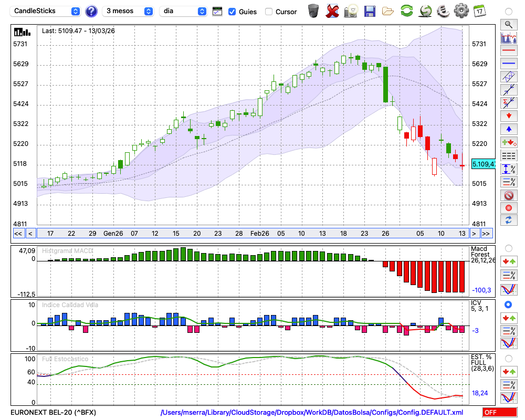Select the MACD panel radio button

tap(509, 248)
